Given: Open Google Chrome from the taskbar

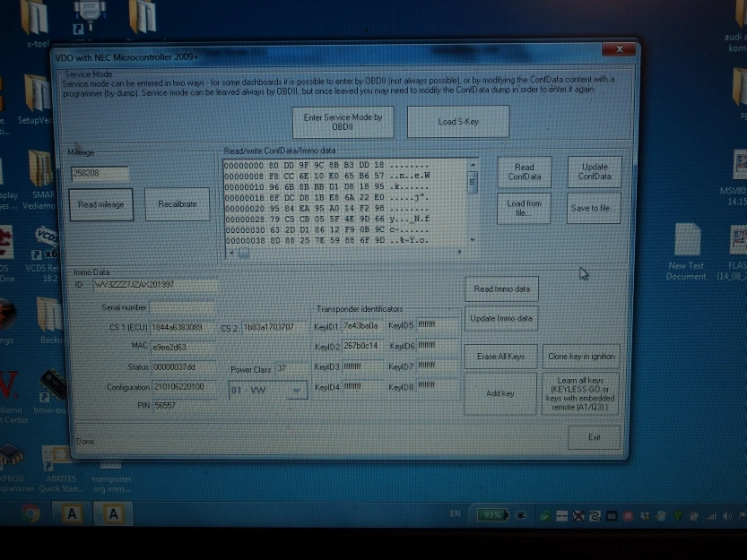Looking at the screenshot, I should (x=30, y=513).
